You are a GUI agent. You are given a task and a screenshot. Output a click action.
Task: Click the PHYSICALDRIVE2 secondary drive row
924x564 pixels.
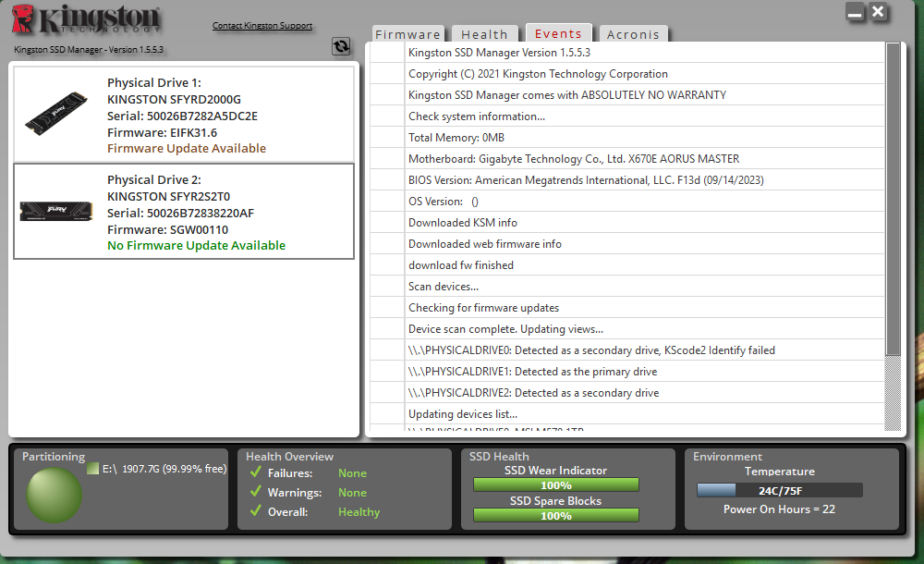pyautogui.click(x=627, y=392)
